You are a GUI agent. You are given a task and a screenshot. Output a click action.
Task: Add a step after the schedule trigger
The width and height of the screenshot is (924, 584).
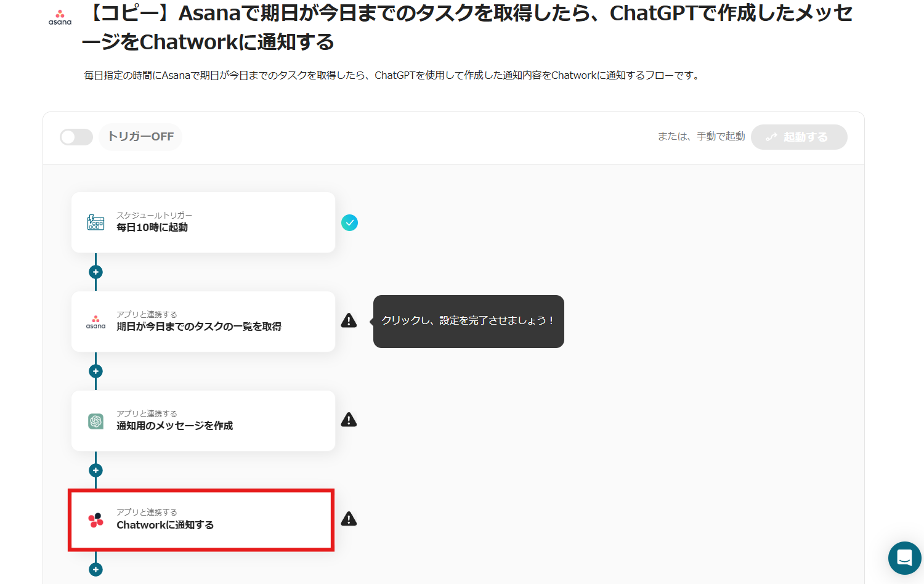[95, 272]
